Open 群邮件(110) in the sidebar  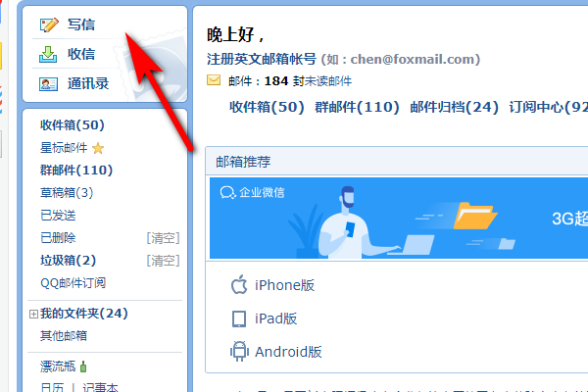point(76,170)
